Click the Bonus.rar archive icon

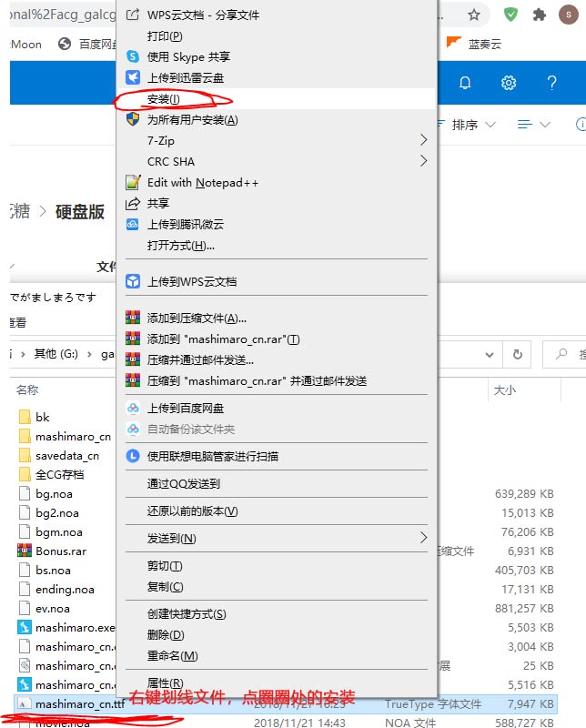coord(25,551)
